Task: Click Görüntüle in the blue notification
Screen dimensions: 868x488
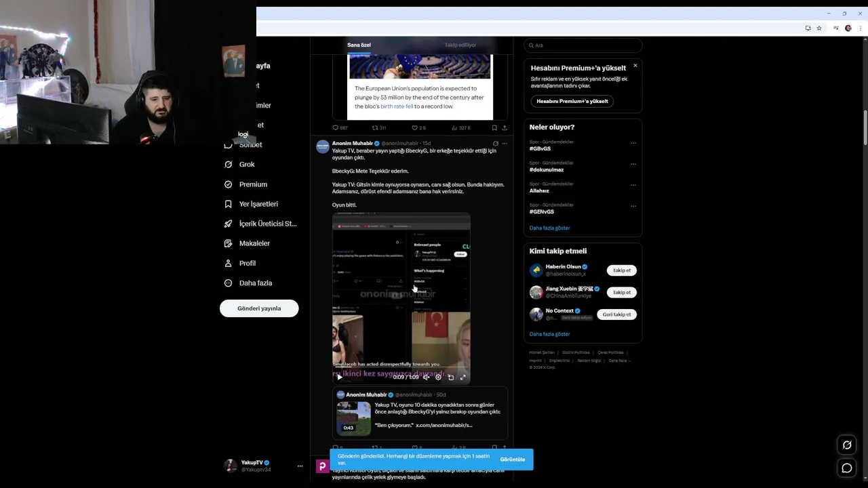Action: (x=513, y=460)
